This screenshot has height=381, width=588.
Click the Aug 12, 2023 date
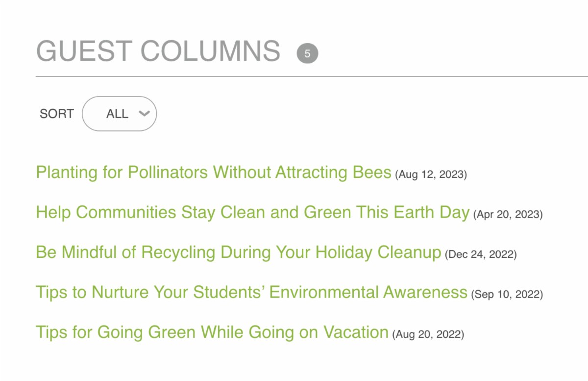point(431,174)
